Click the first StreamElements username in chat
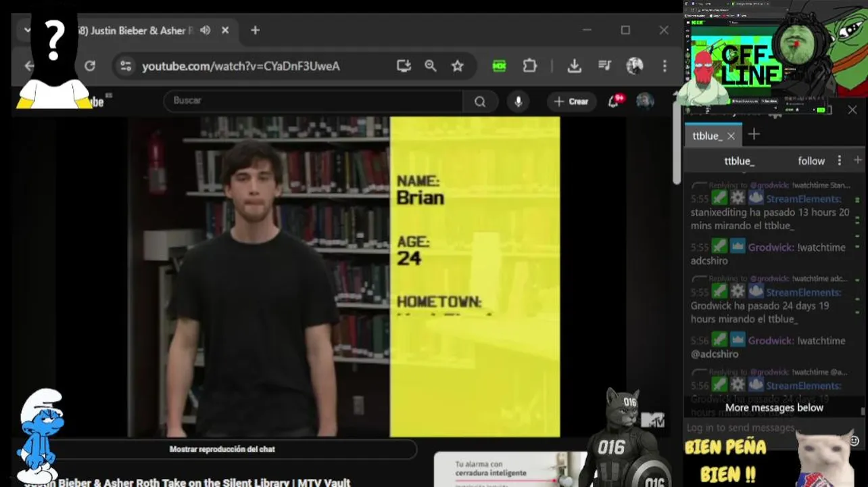868x487 pixels. (x=804, y=199)
